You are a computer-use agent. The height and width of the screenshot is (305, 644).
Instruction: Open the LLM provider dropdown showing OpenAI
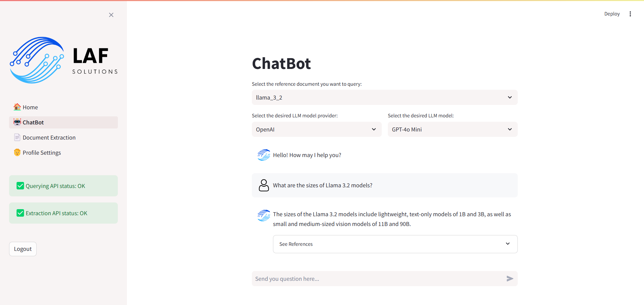point(317,129)
